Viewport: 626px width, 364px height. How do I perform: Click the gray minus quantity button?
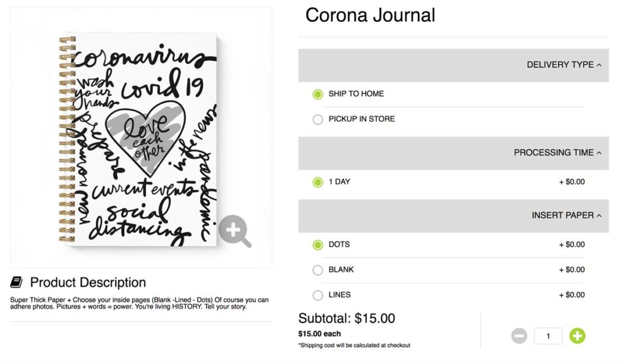(x=519, y=335)
